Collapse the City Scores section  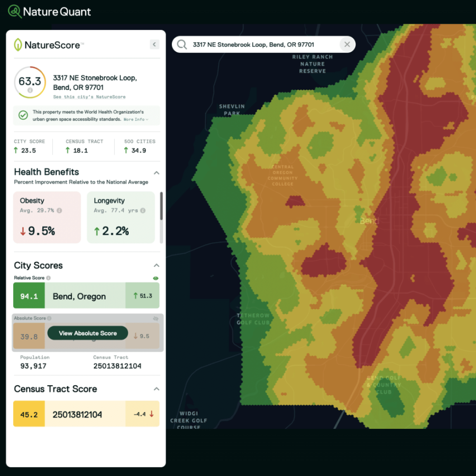tap(156, 265)
